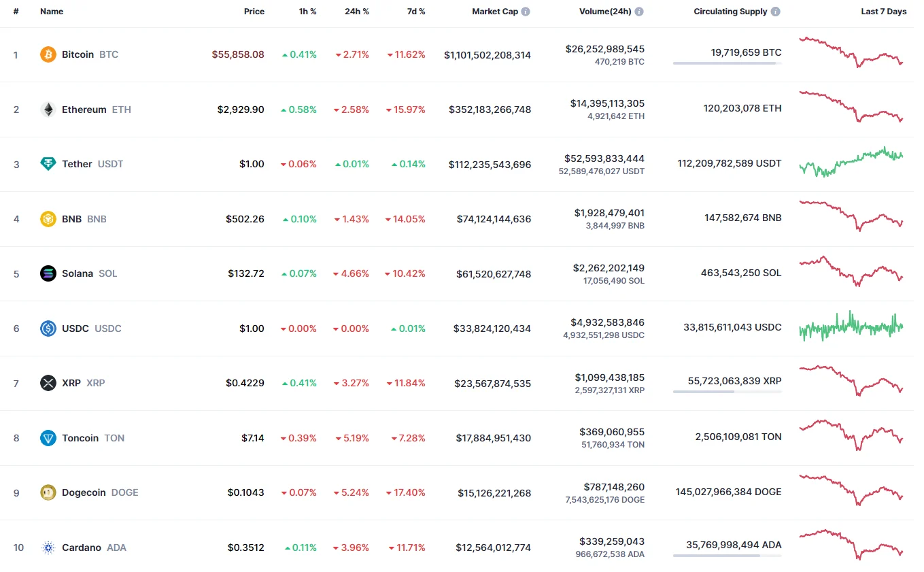The image size is (924, 572).
Task: Open the Market Cap info tooltip icon
Action: pyautogui.click(x=526, y=12)
